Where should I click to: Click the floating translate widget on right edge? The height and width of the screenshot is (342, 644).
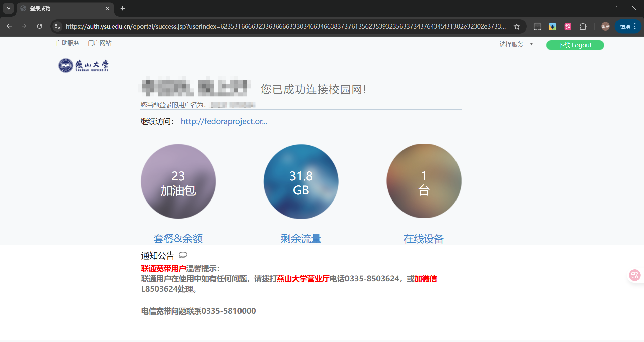coord(634,275)
